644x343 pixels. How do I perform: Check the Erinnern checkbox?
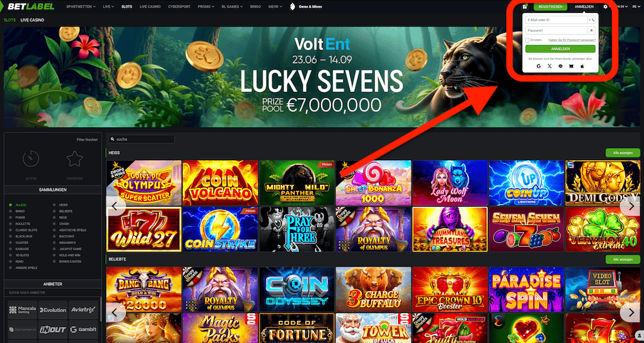pyautogui.click(x=527, y=40)
